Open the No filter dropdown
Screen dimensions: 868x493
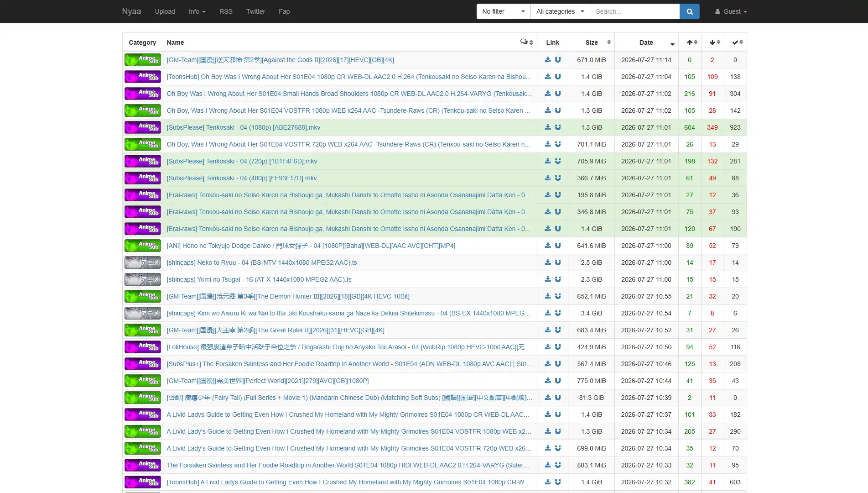tap(504, 11)
